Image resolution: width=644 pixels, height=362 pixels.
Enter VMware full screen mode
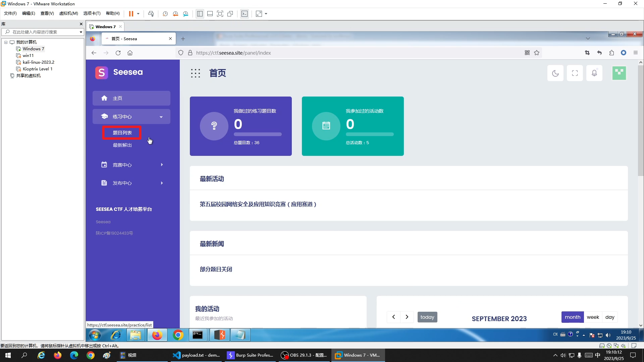(220, 14)
